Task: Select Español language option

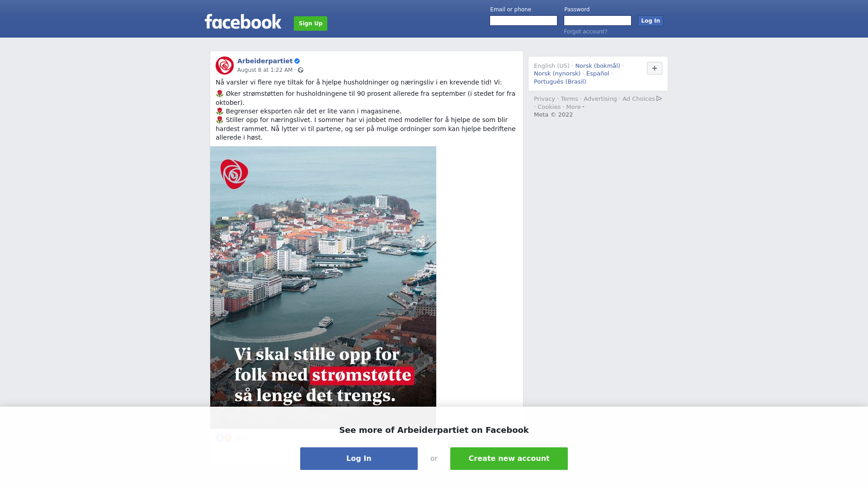Action: [x=598, y=74]
